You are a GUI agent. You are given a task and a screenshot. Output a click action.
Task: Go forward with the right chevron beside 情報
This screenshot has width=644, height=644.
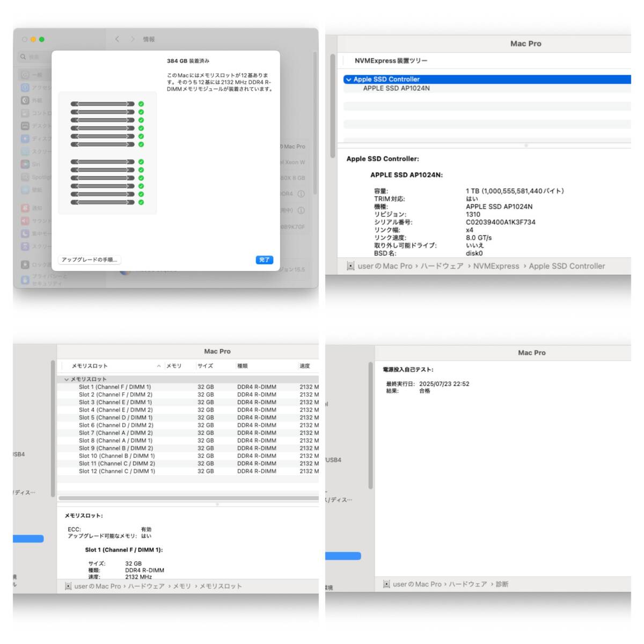coord(133,39)
